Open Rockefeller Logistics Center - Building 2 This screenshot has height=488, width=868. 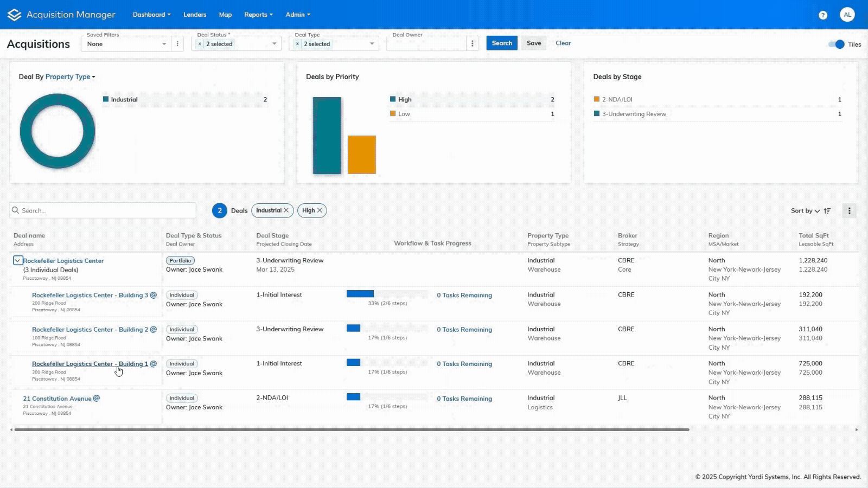90,330
